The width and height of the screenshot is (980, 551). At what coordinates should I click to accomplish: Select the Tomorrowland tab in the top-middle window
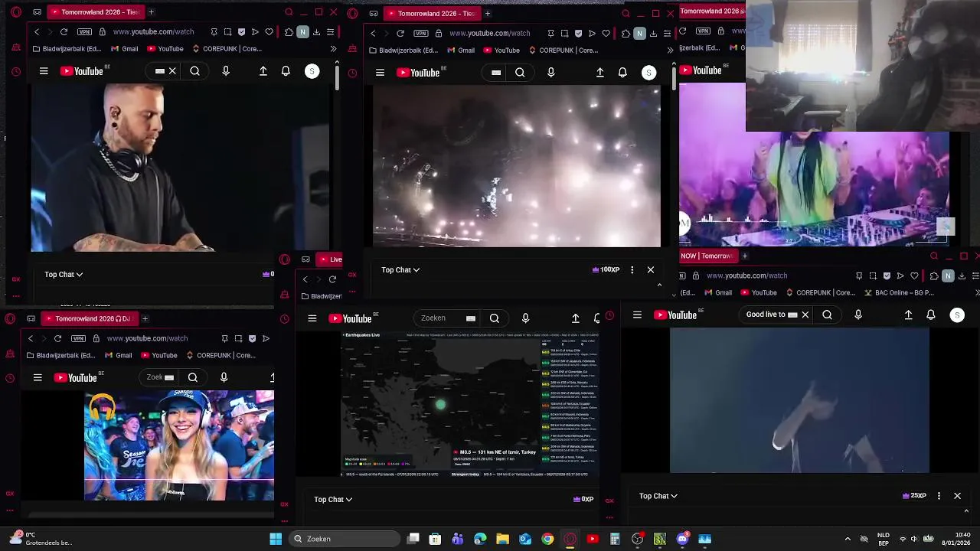pyautogui.click(x=431, y=13)
